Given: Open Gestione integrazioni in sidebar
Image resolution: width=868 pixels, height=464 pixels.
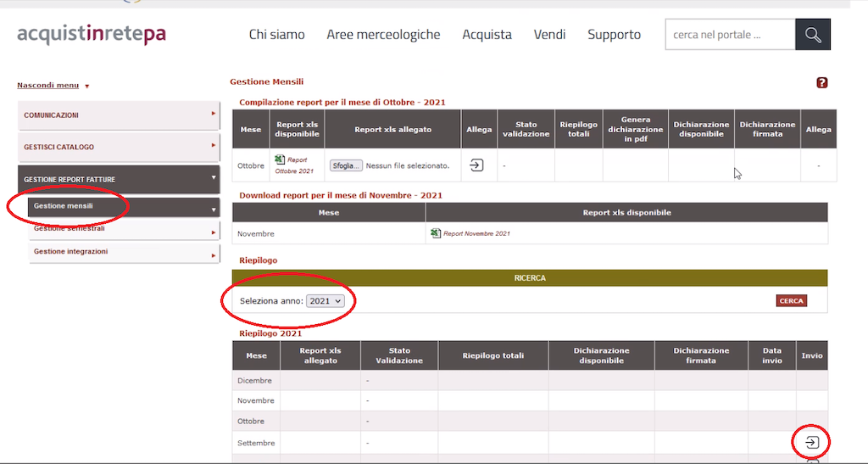Looking at the screenshot, I should (x=123, y=252).
